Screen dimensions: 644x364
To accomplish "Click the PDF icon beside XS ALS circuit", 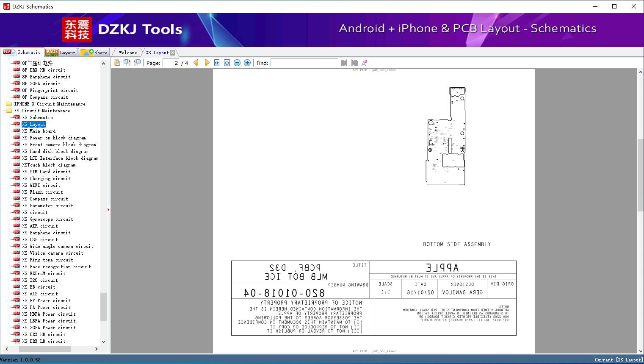I will tap(17, 293).
